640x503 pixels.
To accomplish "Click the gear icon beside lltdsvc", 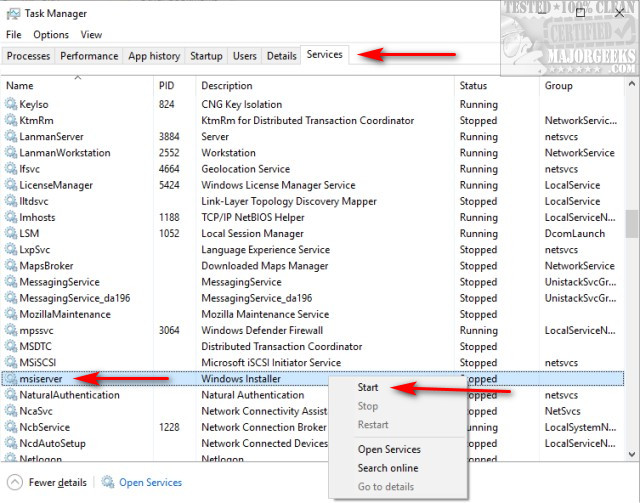I will click(11, 201).
